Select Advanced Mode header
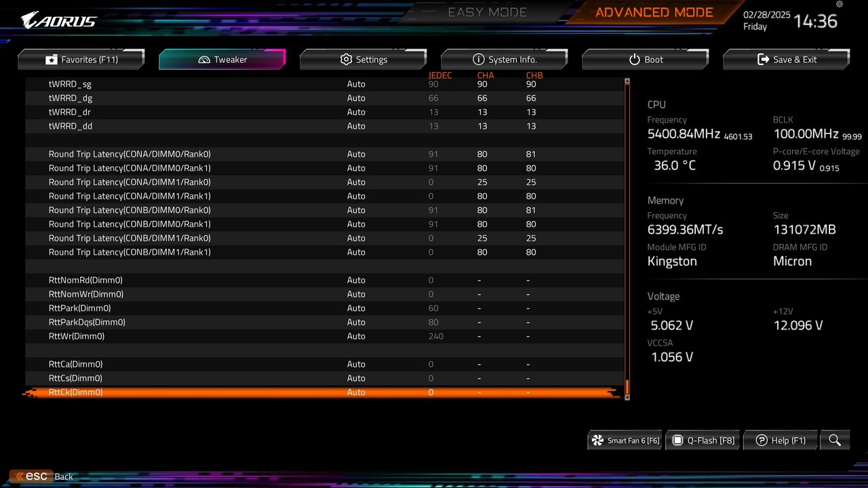Screen dimensions: 868x488 [x=654, y=12]
